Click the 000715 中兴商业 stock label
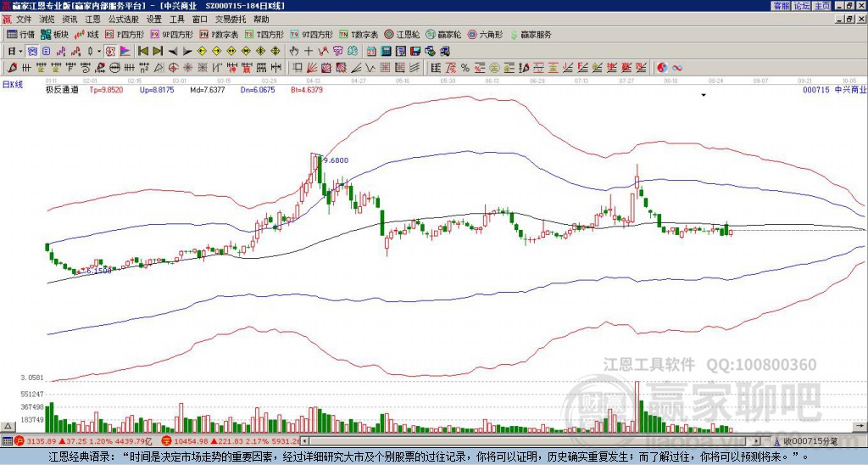The height and width of the screenshot is (465, 868). click(x=834, y=90)
